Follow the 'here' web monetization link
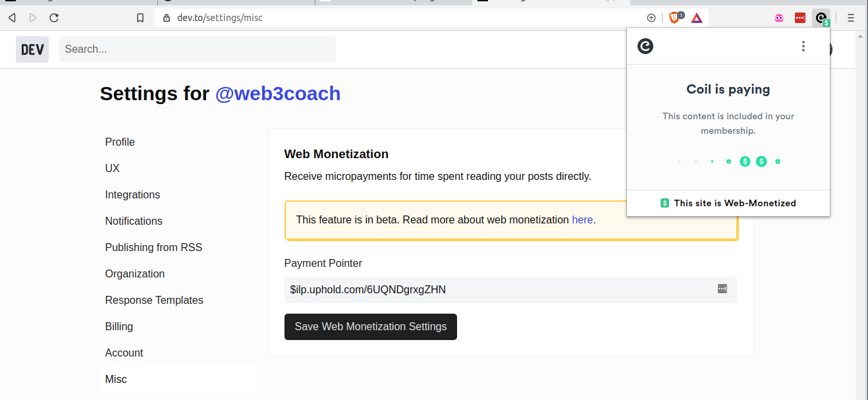 click(582, 219)
